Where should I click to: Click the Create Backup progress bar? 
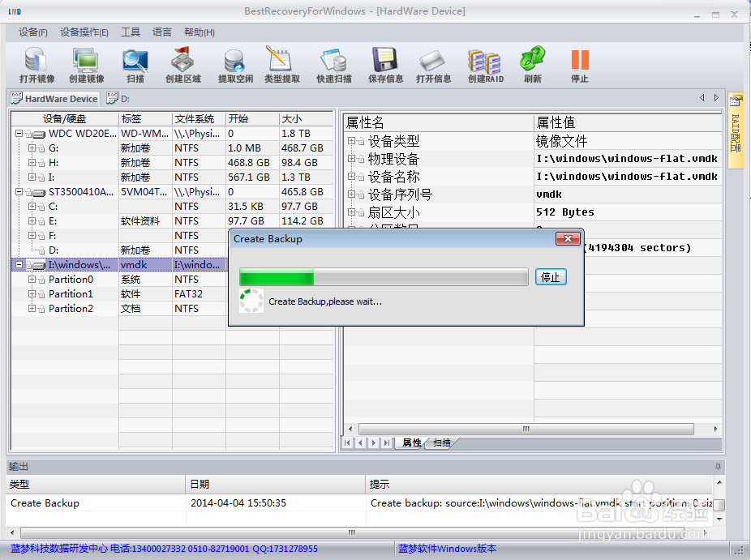(384, 277)
